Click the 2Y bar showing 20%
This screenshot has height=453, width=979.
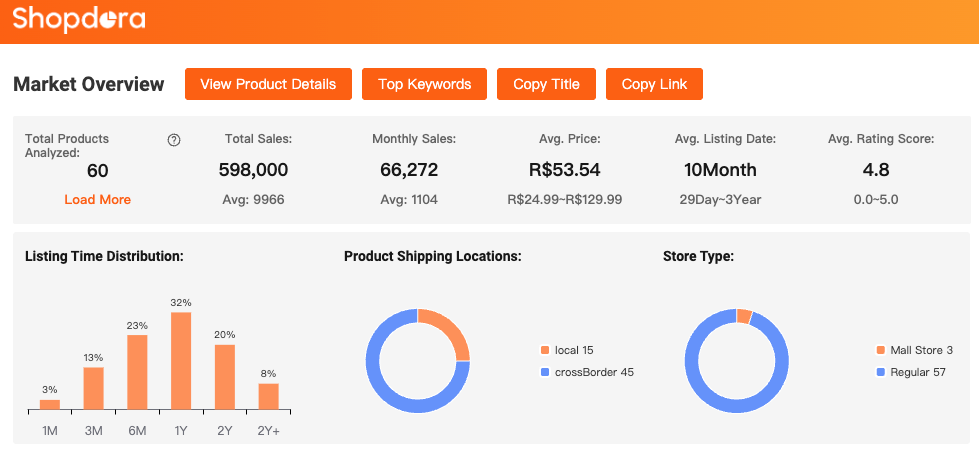pyautogui.click(x=225, y=377)
